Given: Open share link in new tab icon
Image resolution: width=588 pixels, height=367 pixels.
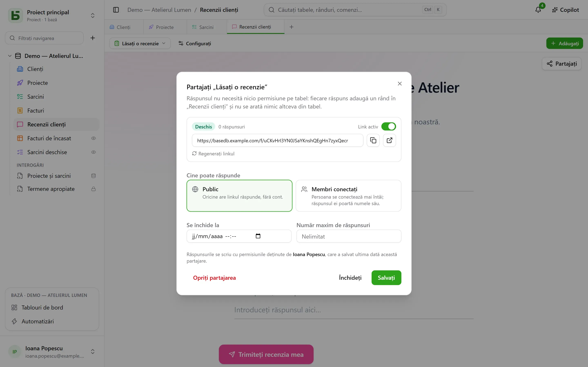Looking at the screenshot, I should pos(389,140).
